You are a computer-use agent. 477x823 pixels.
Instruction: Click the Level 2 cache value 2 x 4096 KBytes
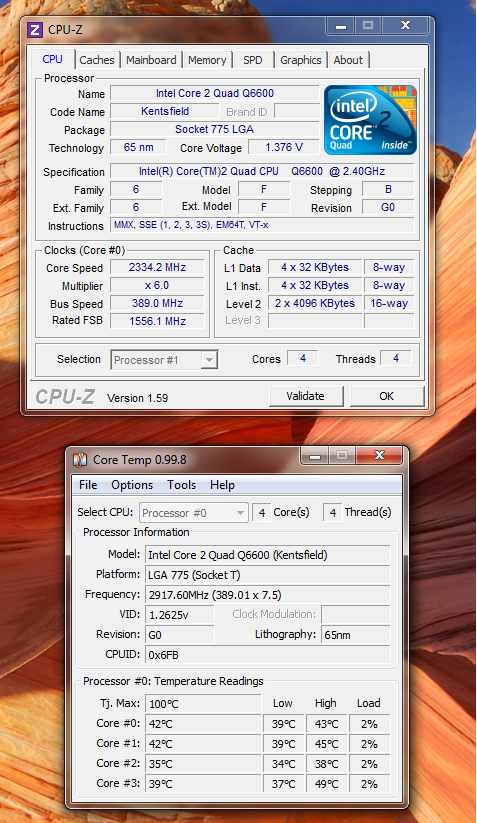pyautogui.click(x=315, y=303)
